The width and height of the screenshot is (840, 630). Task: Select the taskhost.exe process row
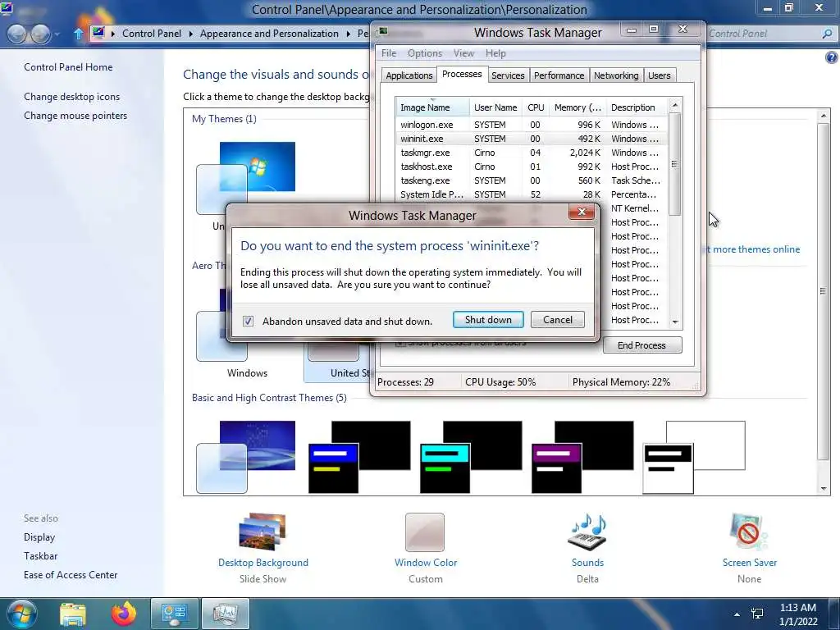click(x=532, y=166)
